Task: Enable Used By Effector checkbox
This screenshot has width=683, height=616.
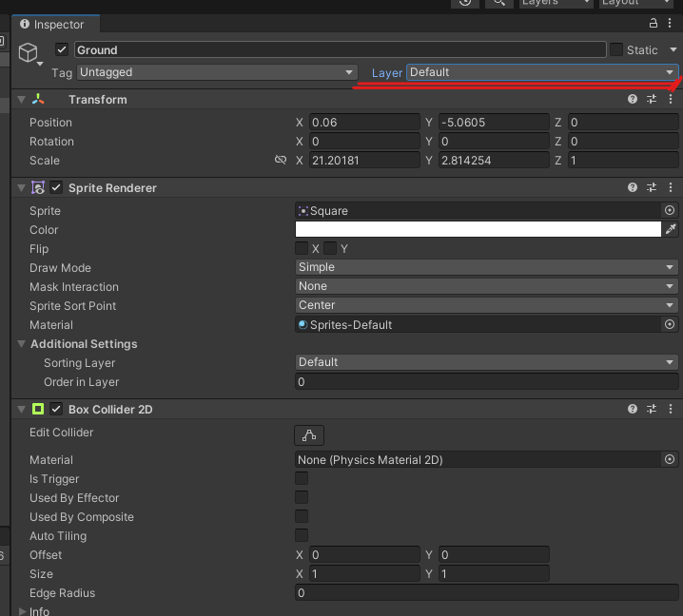Action: (302, 497)
